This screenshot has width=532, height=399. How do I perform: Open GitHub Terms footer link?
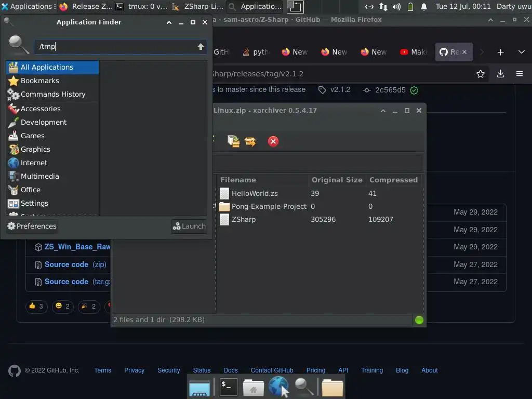(103, 370)
